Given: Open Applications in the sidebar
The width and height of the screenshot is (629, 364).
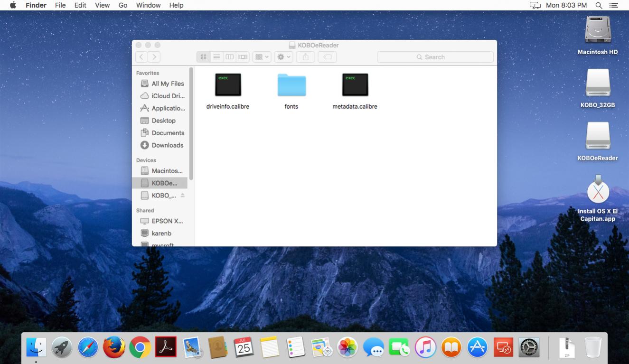Looking at the screenshot, I should [x=162, y=108].
